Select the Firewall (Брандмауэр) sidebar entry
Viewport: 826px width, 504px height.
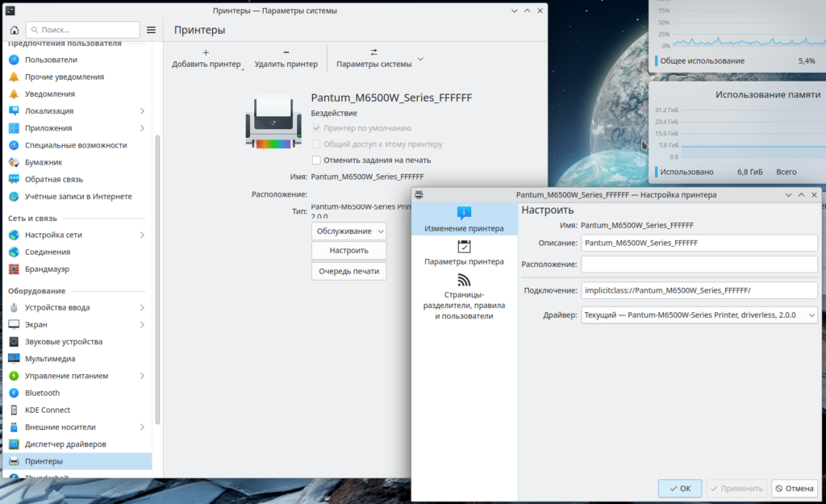[47, 269]
